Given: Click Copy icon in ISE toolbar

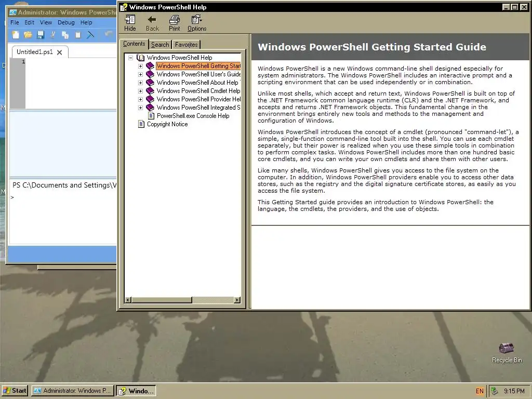Looking at the screenshot, I should pyautogui.click(x=65, y=35).
